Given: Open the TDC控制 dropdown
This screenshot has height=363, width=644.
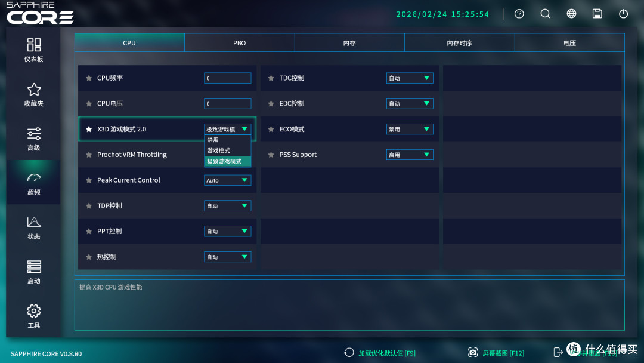Looking at the screenshot, I should 410,78.
